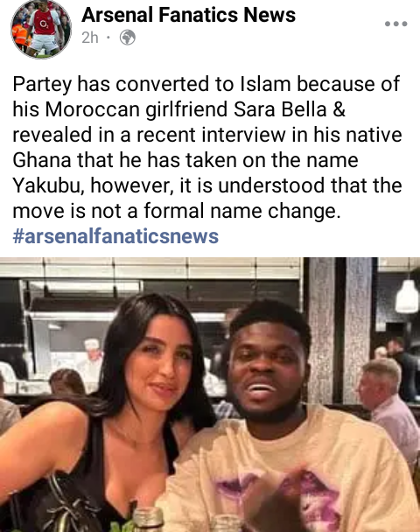Click the hanging white pendant lamp in photo
The image size is (420, 532).
tap(407, 295)
